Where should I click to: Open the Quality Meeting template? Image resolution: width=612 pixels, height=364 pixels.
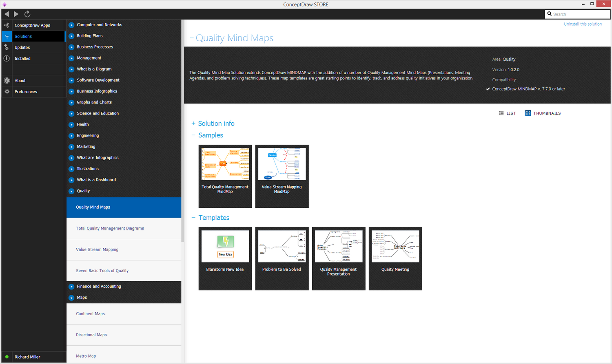pyautogui.click(x=395, y=258)
